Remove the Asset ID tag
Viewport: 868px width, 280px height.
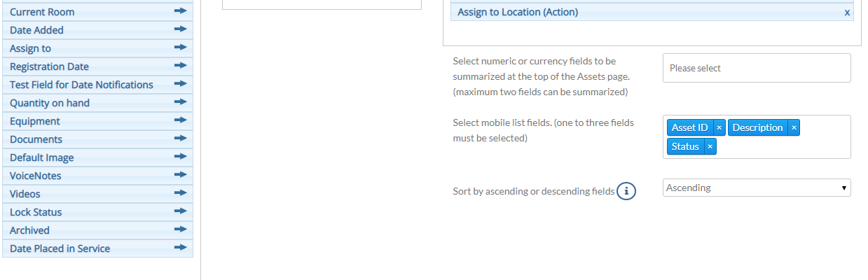tap(719, 127)
